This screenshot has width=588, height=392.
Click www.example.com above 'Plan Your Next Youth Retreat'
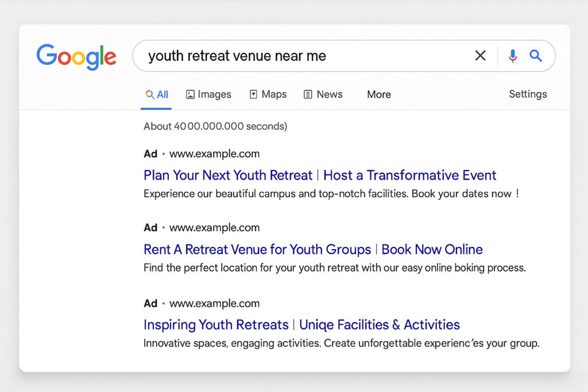[x=214, y=154]
